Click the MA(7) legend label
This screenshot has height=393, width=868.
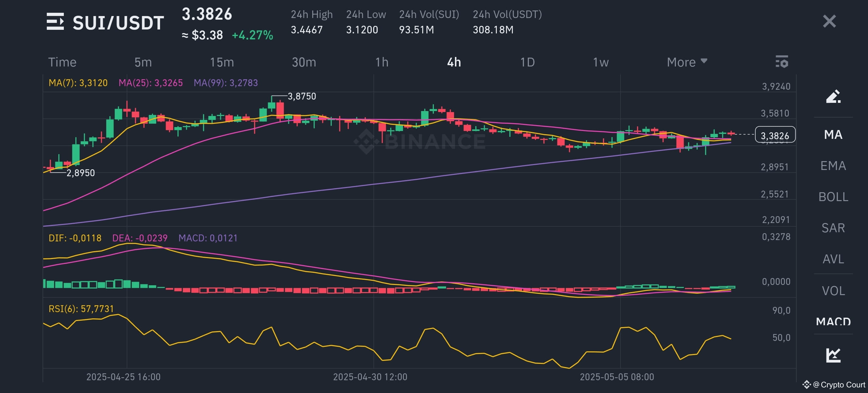pos(78,83)
